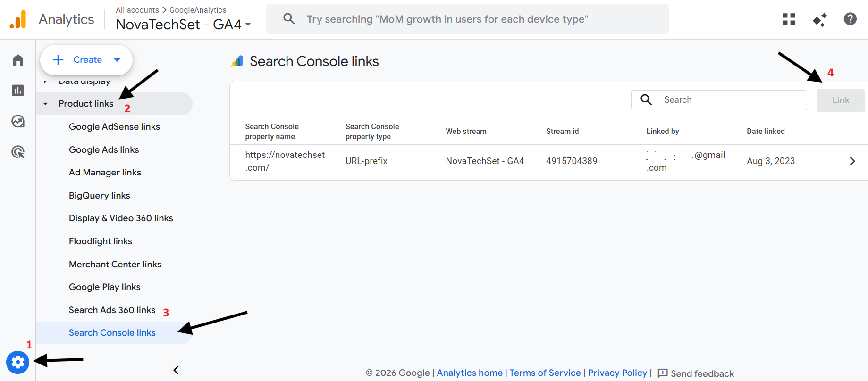Open Google AdSense links
Image resolution: width=868 pixels, height=381 pixels.
[x=114, y=127]
